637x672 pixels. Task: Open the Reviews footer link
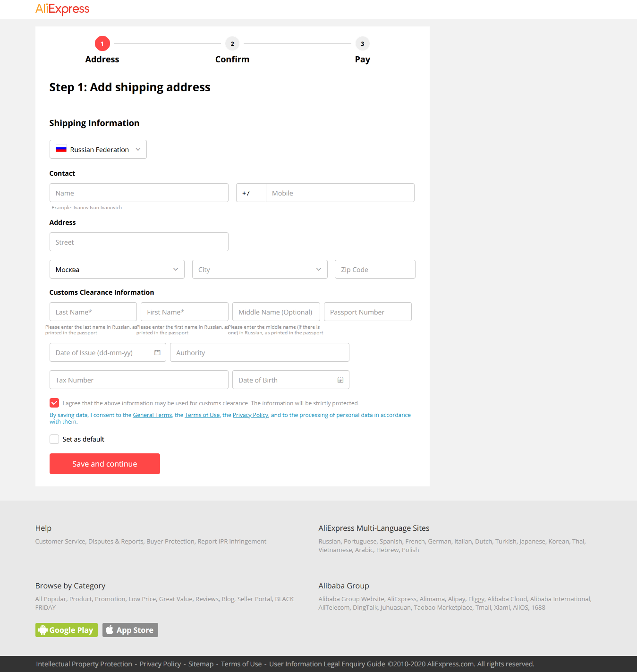point(207,599)
